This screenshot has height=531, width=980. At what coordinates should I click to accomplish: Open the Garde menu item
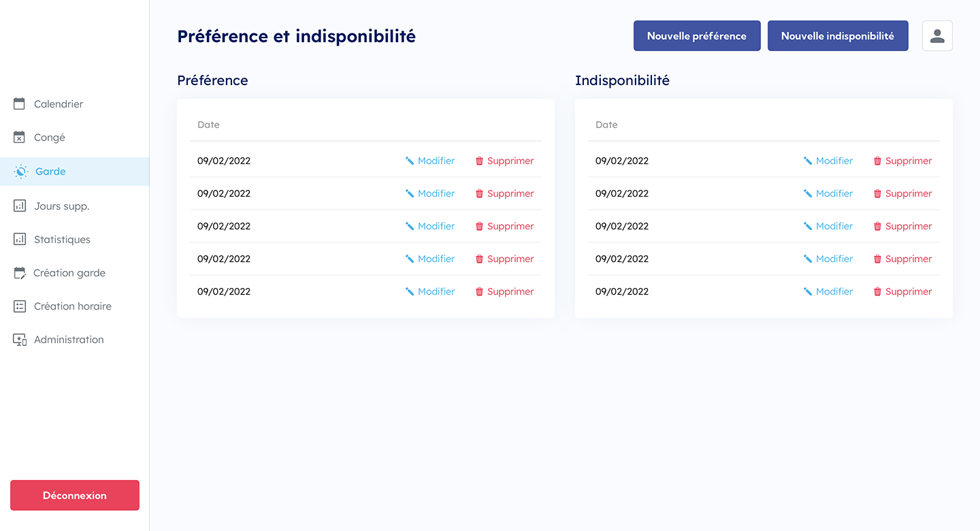pyautogui.click(x=50, y=172)
